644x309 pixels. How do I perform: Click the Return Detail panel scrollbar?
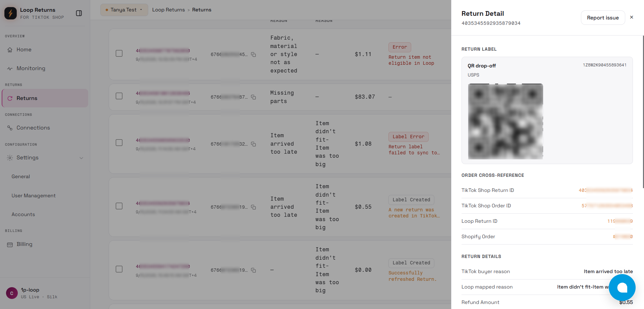pos(643,112)
